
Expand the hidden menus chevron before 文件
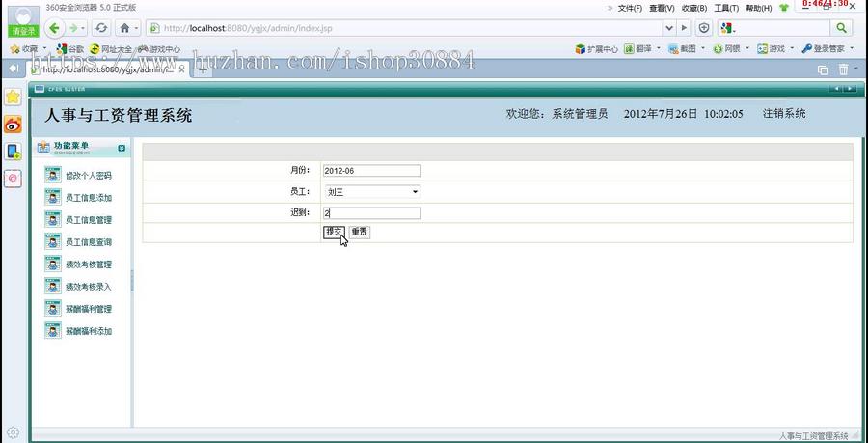pyautogui.click(x=610, y=8)
